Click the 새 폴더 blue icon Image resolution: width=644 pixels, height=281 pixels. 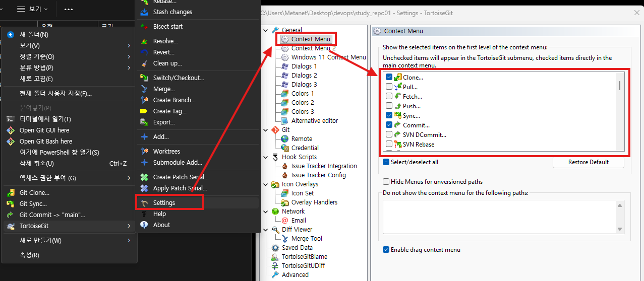pos(10,35)
